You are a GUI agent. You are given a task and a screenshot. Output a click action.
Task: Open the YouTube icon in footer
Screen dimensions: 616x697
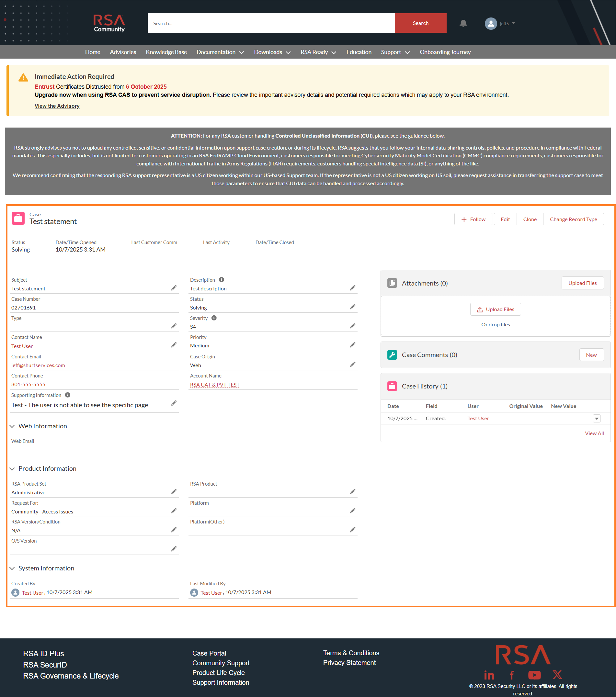click(x=534, y=675)
